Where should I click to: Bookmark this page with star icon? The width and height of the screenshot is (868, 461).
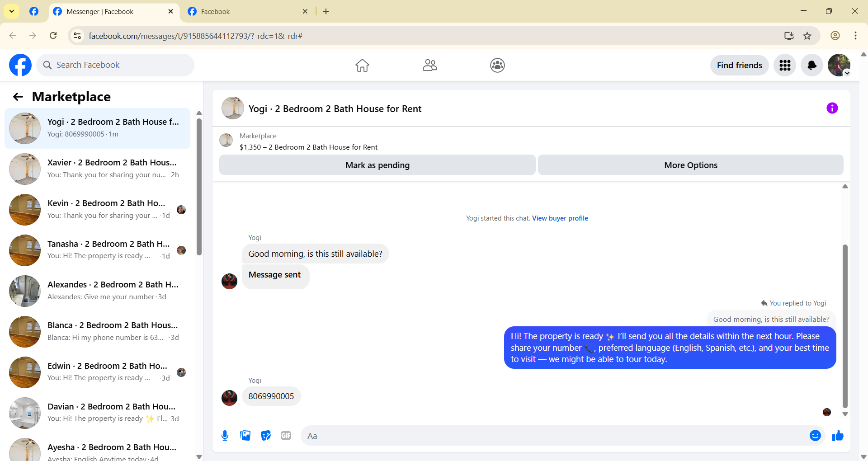coord(807,36)
